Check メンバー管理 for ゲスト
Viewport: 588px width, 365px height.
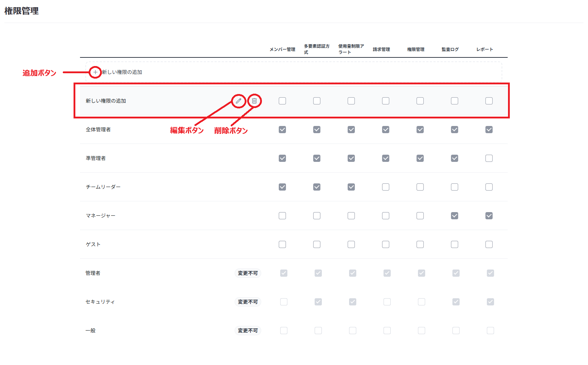(x=282, y=244)
